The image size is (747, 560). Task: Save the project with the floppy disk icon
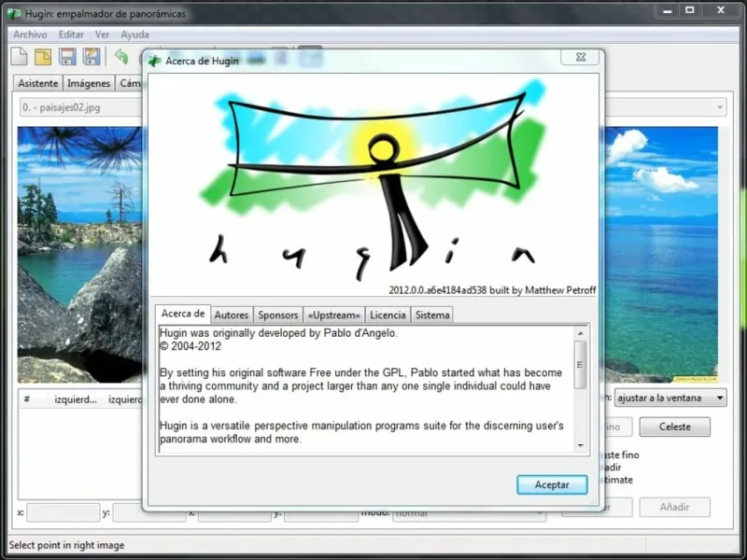click(x=67, y=57)
